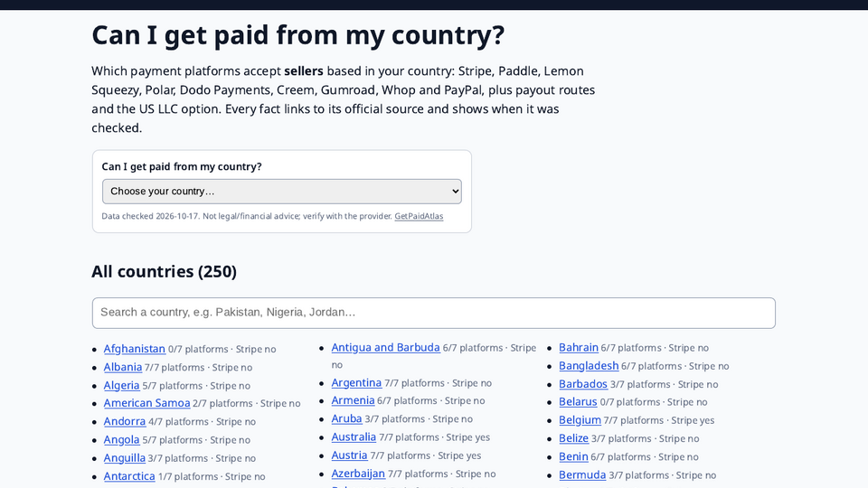
Task: Select the 'Can I get paid from my country?' title
Action: (297, 35)
